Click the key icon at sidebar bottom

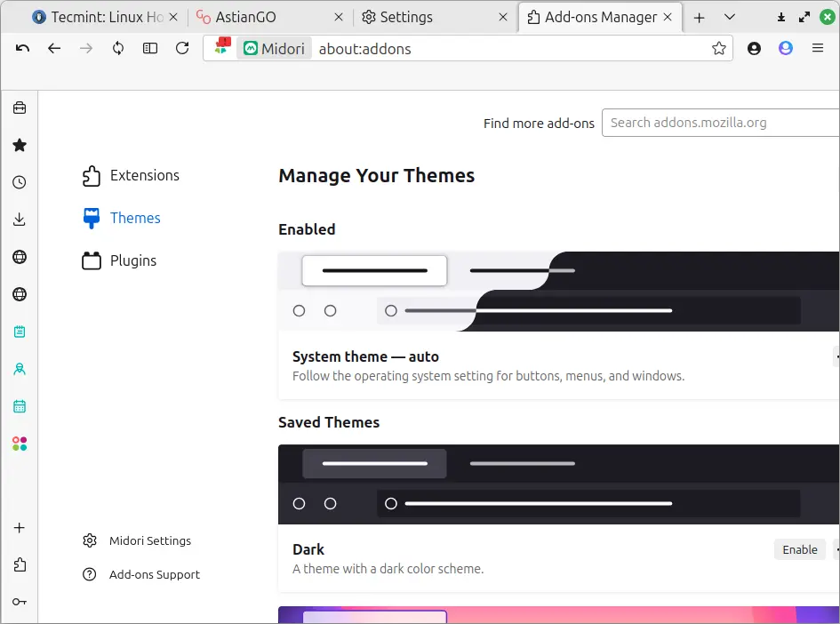tap(20, 602)
